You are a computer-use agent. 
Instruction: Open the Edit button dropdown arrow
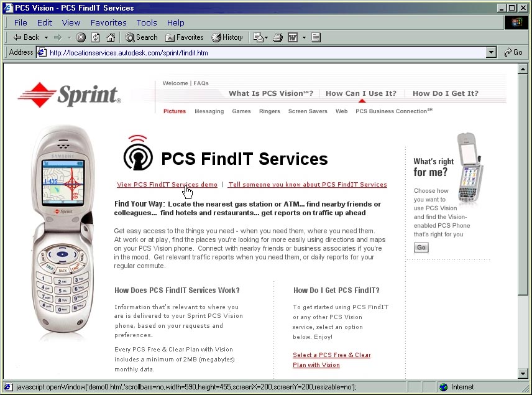(x=304, y=37)
